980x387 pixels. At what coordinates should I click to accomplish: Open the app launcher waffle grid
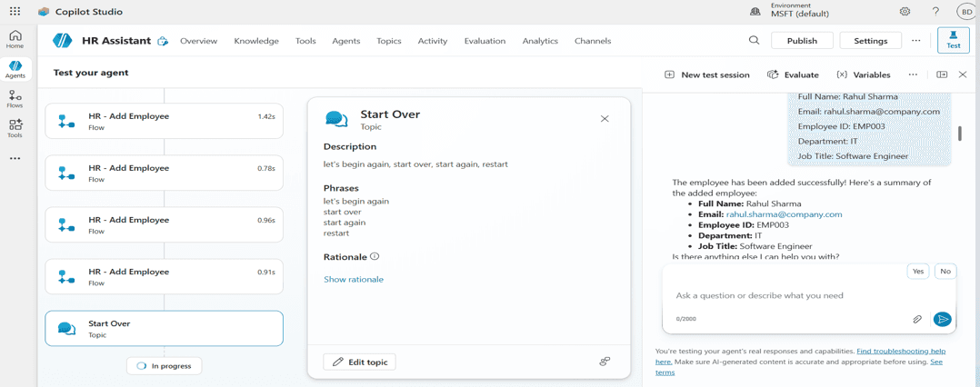tap(15, 11)
